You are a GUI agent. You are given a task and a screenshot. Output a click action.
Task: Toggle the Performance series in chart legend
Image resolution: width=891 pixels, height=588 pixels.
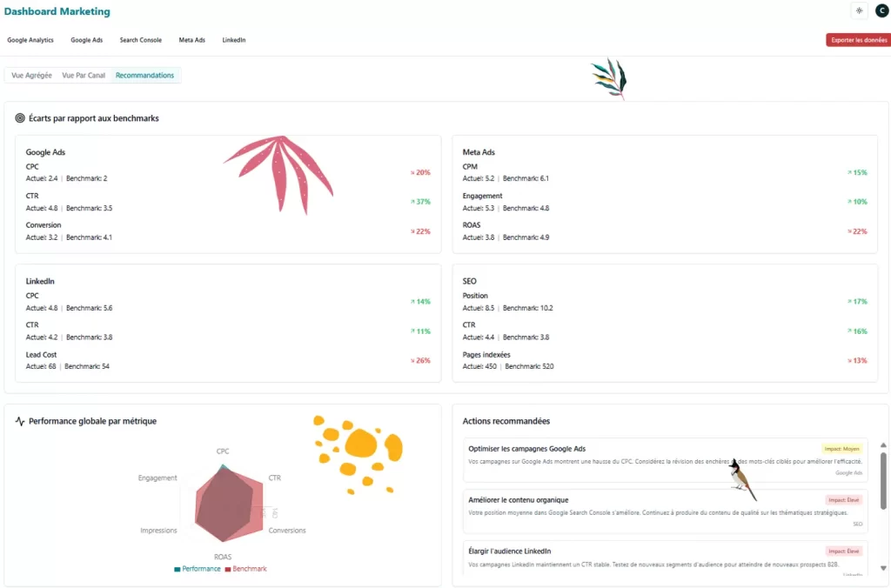coord(198,569)
